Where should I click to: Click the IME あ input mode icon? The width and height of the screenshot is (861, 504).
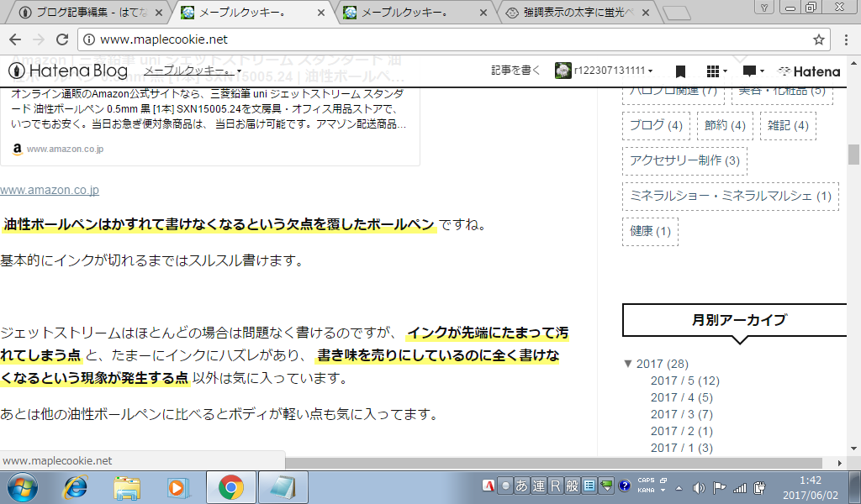pyautogui.click(x=521, y=486)
